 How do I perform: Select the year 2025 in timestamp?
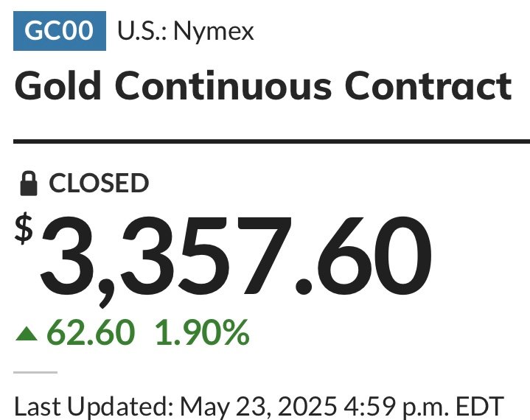pyautogui.click(x=307, y=406)
